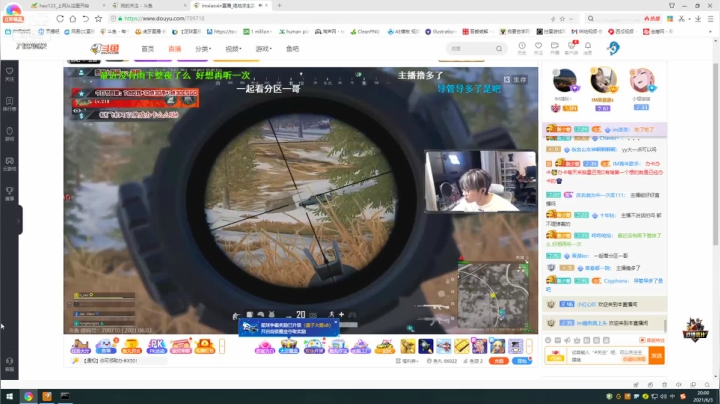Reload the page with browser refresh icon

pos(60,19)
